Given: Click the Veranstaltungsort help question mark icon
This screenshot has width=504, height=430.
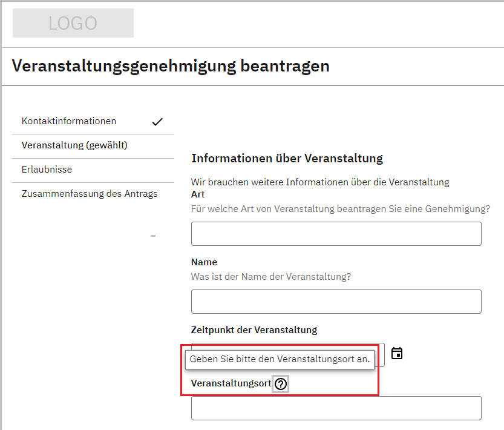Looking at the screenshot, I should click(280, 383).
